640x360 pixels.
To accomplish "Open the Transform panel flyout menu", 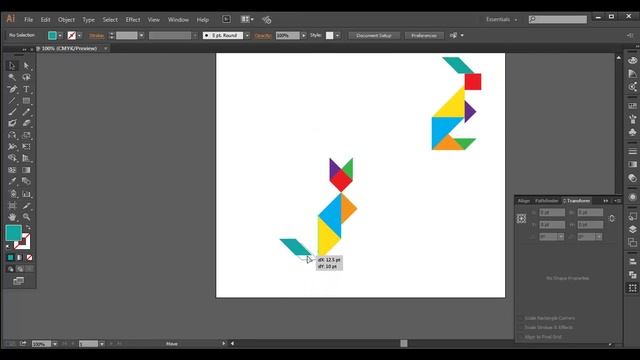I will coord(617,200).
